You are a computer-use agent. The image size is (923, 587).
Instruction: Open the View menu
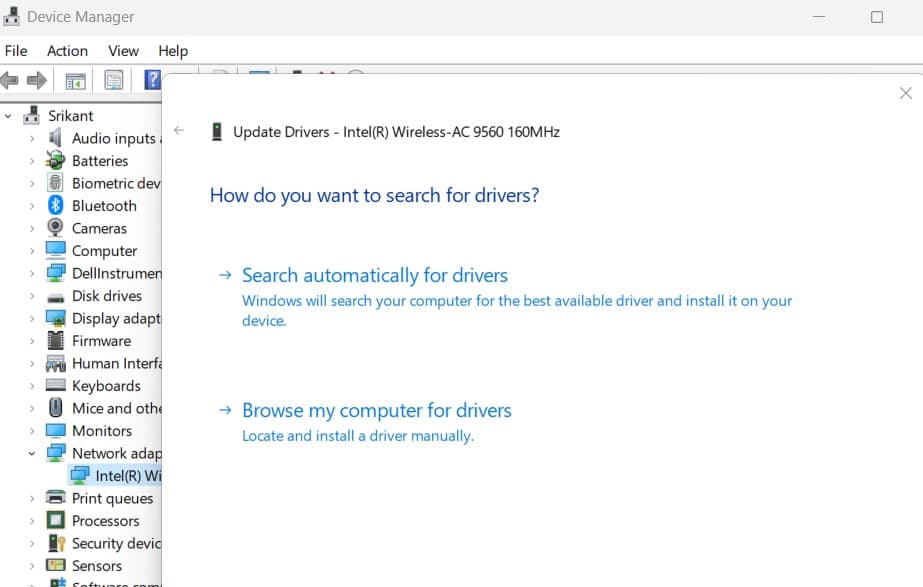tap(124, 51)
